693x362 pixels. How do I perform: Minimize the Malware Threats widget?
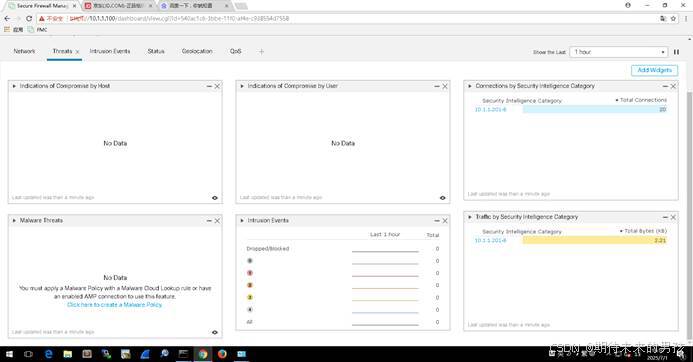click(209, 221)
